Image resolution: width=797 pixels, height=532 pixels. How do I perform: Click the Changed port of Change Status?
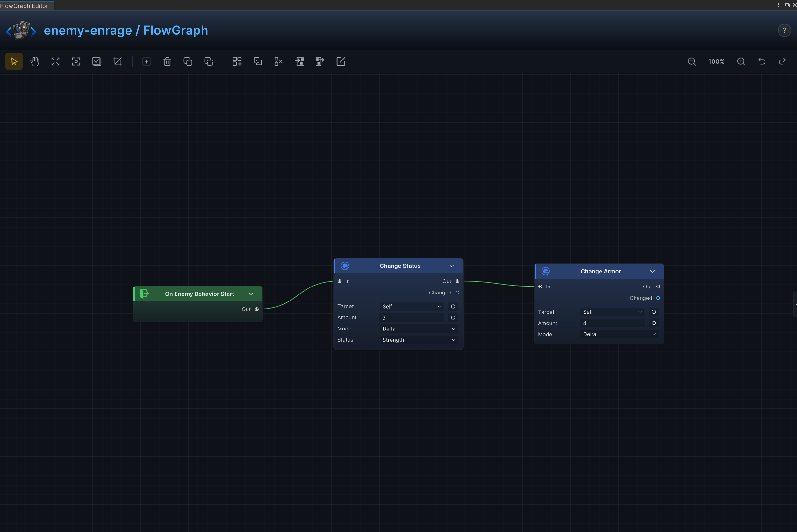coord(457,293)
